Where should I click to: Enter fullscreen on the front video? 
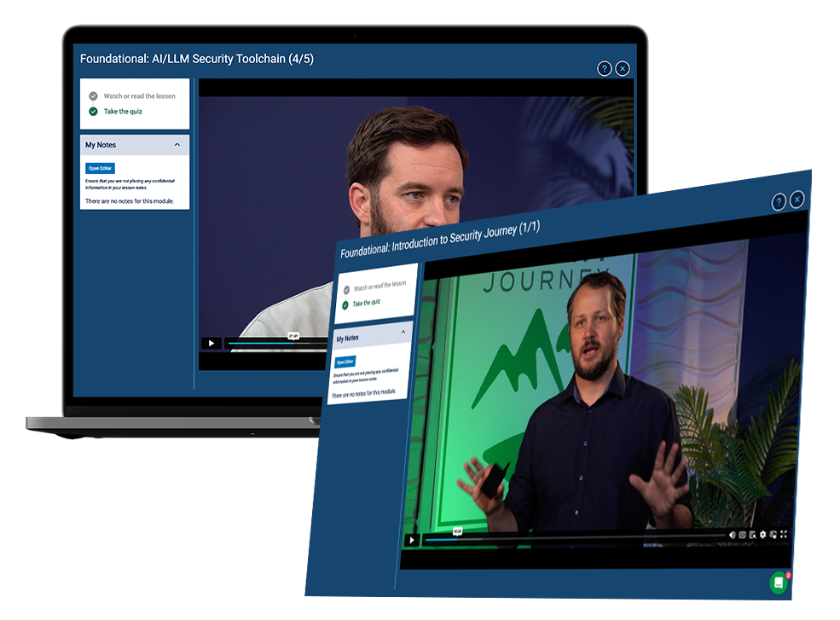click(x=783, y=535)
